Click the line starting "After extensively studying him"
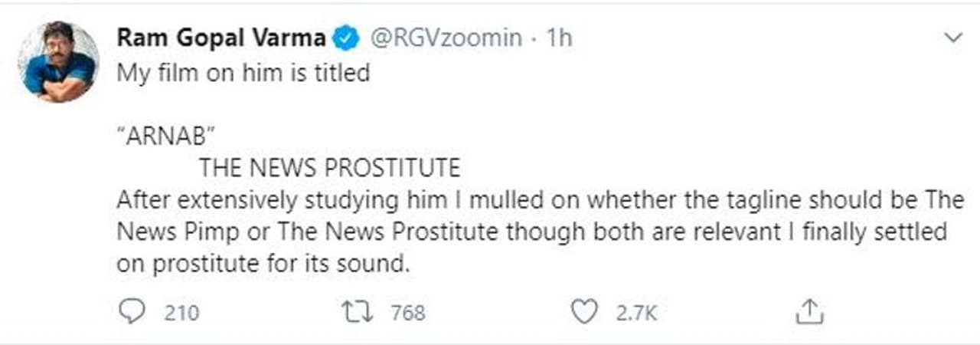This screenshot has height=345, width=980. [540, 200]
